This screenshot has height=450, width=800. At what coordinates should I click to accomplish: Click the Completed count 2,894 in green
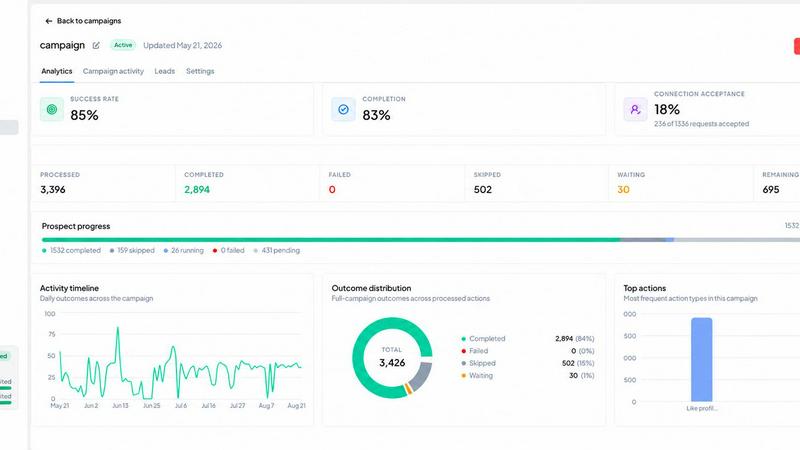tap(197, 189)
